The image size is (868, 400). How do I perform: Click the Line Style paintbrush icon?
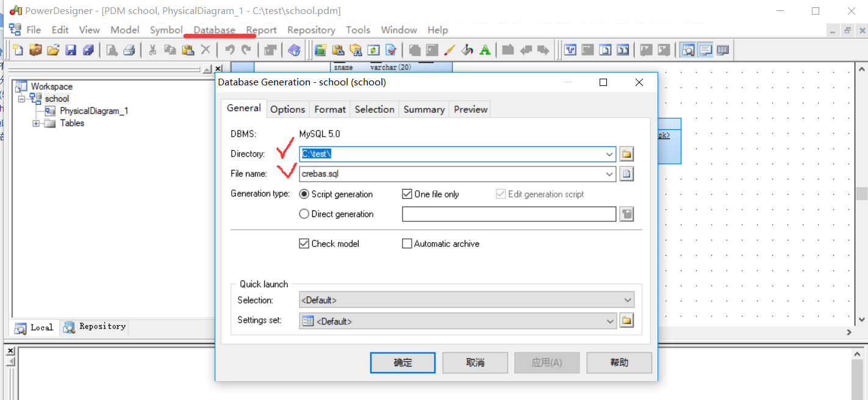click(450, 50)
